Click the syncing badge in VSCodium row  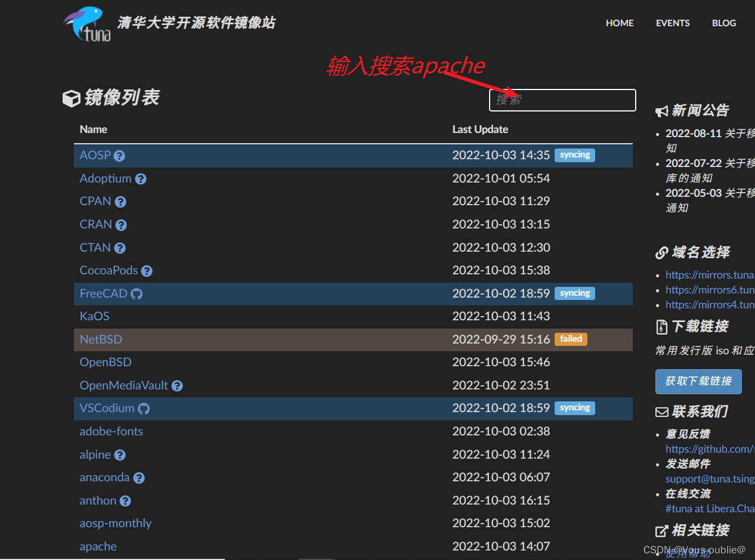pyautogui.click(x=575, y=408)
